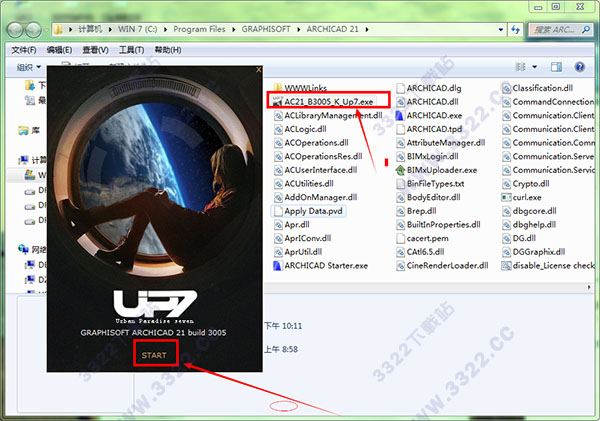Click horizontal scrollbar right arrow

pos(589,287)
